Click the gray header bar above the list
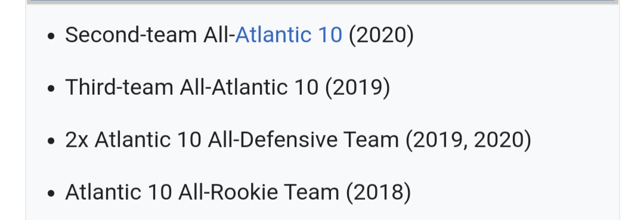Screen dimensions: 644x220 coord(323,2)
